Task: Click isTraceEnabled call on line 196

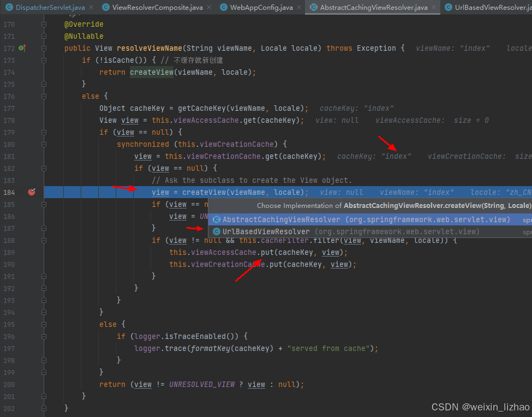Action: 195,336
